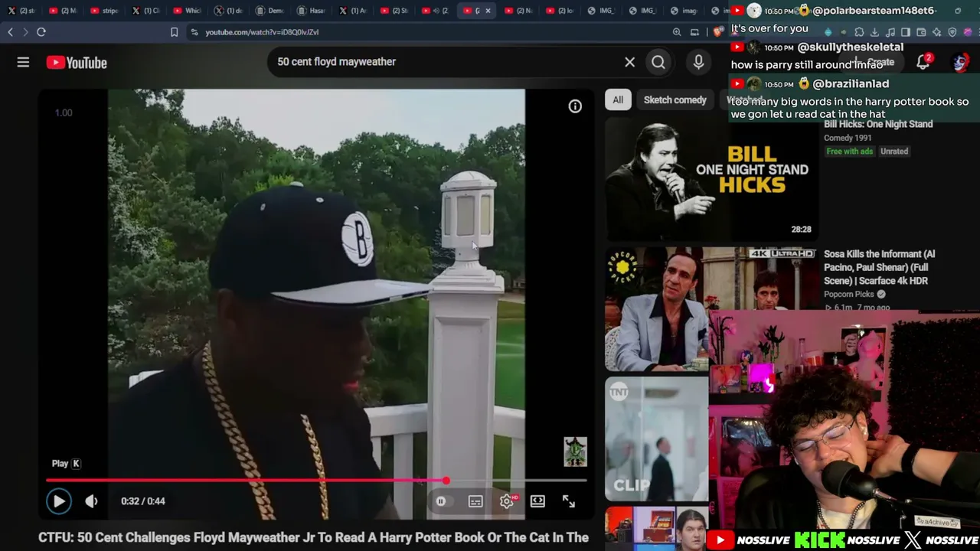Switch to the 'stripe' browser tab
Viewport: 980px width, 551px height.
tap(104, 11)
